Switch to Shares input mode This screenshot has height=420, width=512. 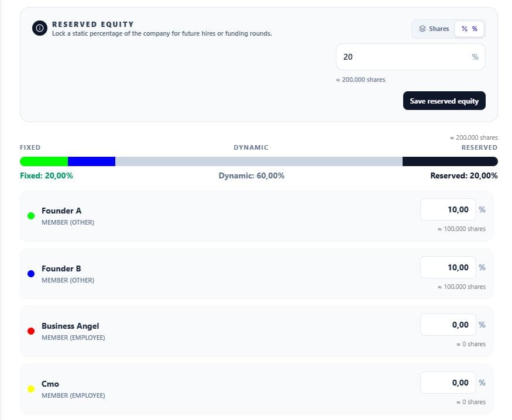pos(434,29)
